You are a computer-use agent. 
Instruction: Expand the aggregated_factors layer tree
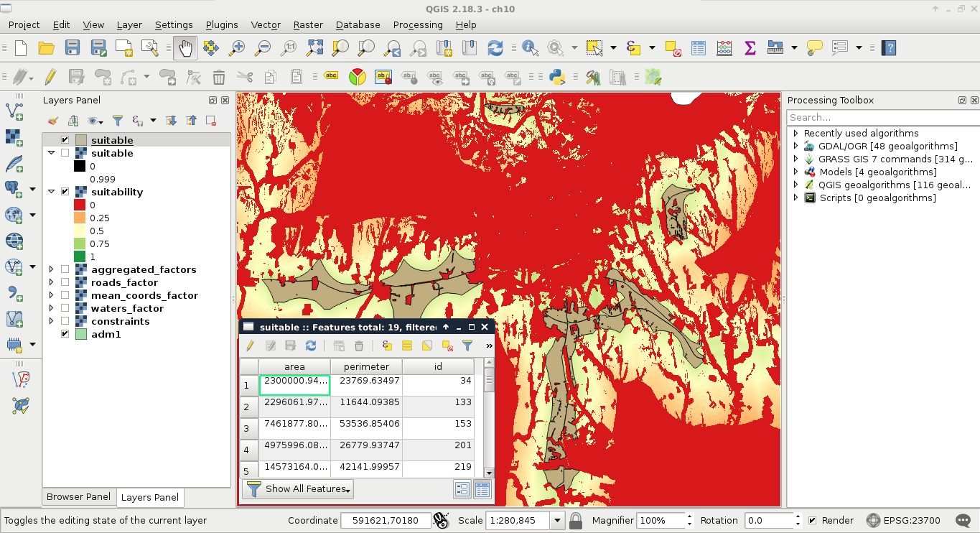[x=51, y=269]
